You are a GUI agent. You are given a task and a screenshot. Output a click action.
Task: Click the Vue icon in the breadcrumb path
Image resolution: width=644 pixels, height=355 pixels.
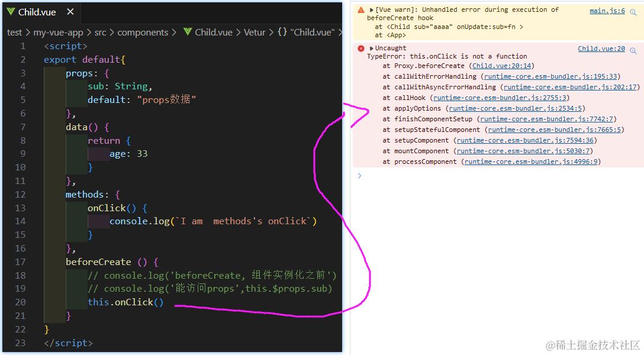188,32
